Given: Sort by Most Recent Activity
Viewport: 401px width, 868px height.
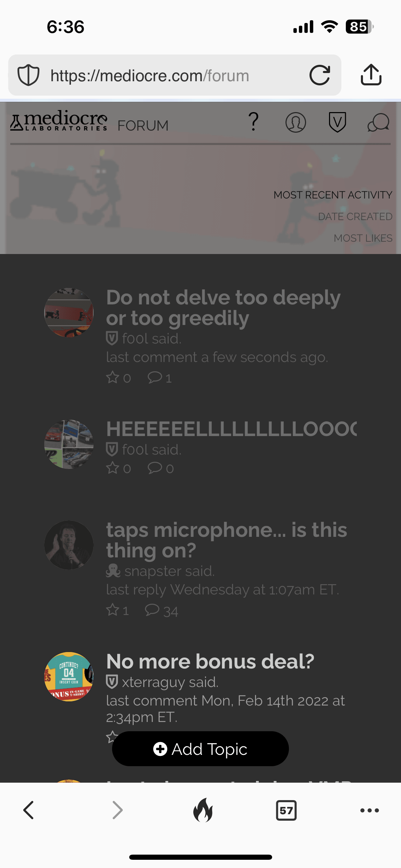Looking at the screenshot, I should [x=333, y=195].
